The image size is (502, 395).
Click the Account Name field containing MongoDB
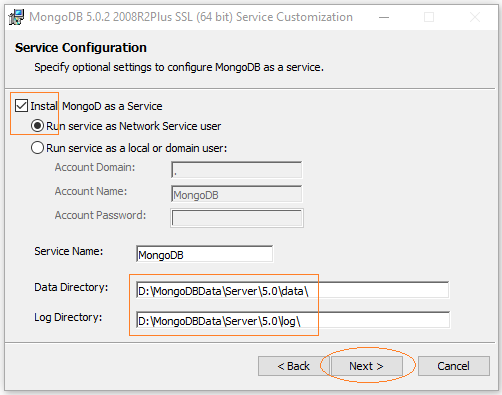tap(237, 194)
